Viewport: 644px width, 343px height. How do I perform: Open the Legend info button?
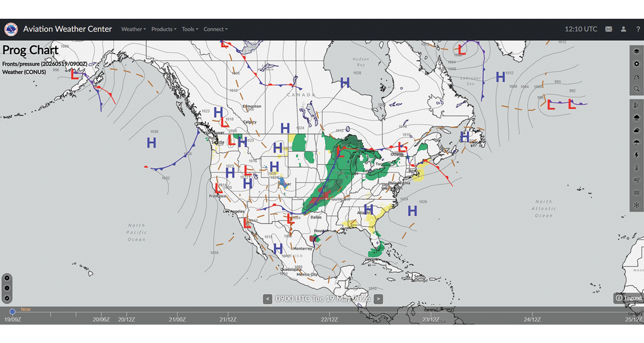(x=629, y=298)
